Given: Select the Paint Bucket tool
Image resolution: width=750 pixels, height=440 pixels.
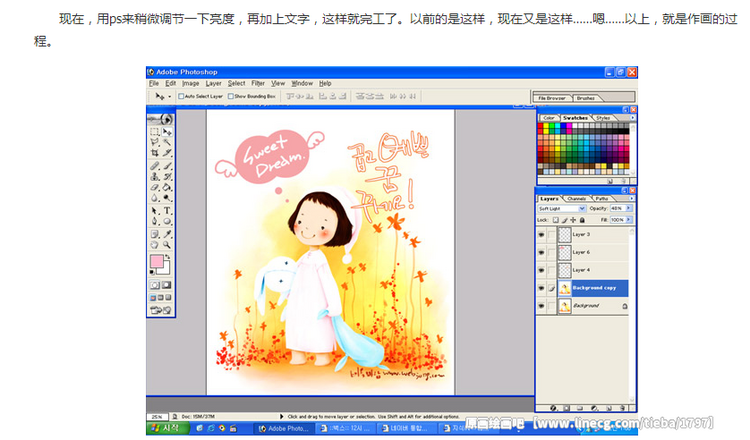Looking at the screenshot, I should coord(167,187).
